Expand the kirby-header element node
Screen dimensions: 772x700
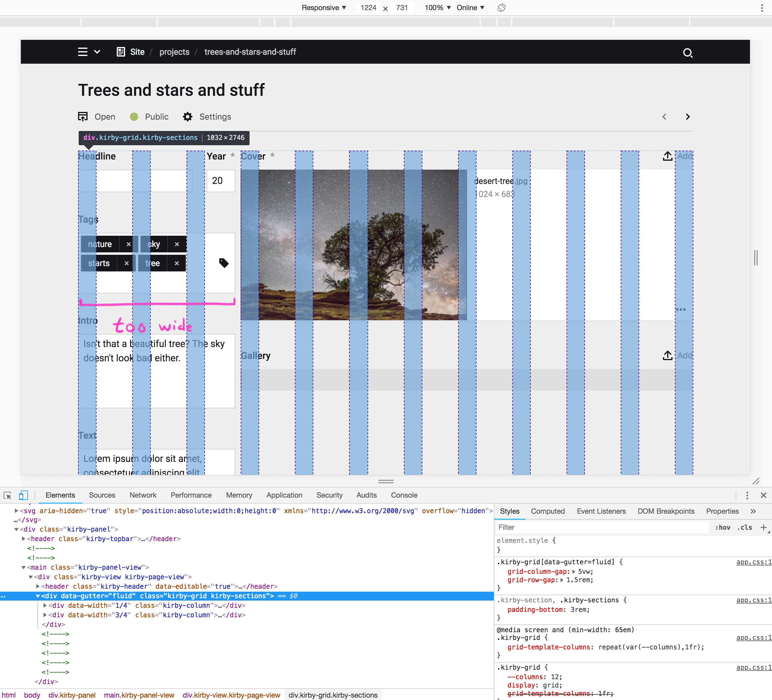(x=38, y=586)
